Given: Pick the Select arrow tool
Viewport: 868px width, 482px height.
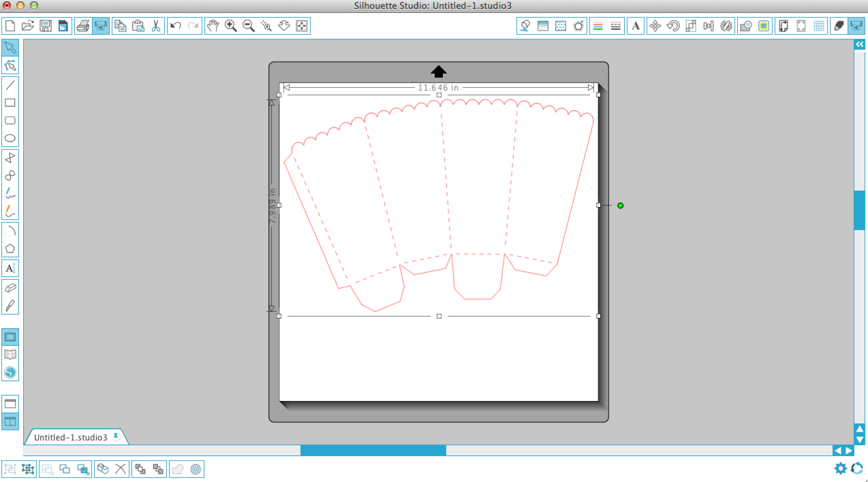Looking at the screenshot, I should tap(10, 48).
